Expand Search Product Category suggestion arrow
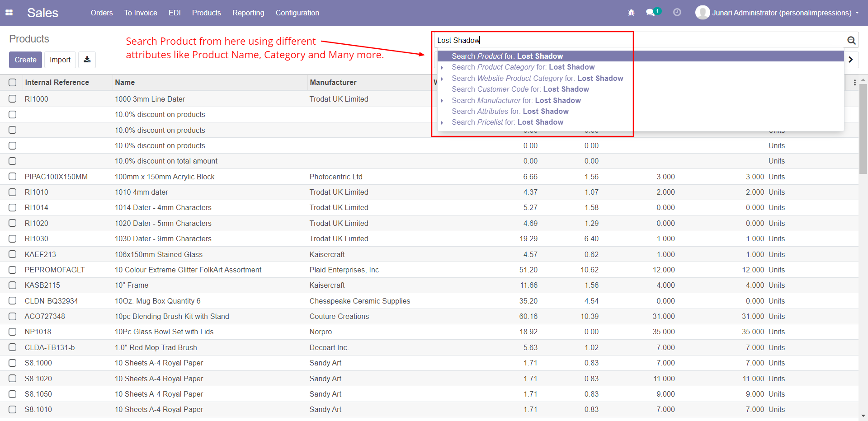 point(442,67)
